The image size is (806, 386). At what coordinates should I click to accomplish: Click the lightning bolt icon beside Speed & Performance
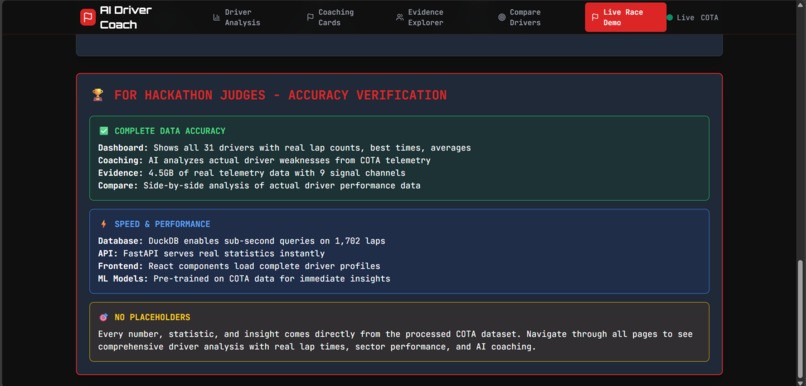(104, 224)
